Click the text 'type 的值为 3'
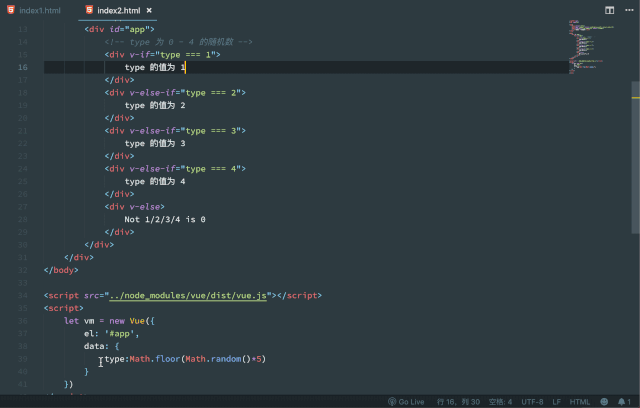 155,143
